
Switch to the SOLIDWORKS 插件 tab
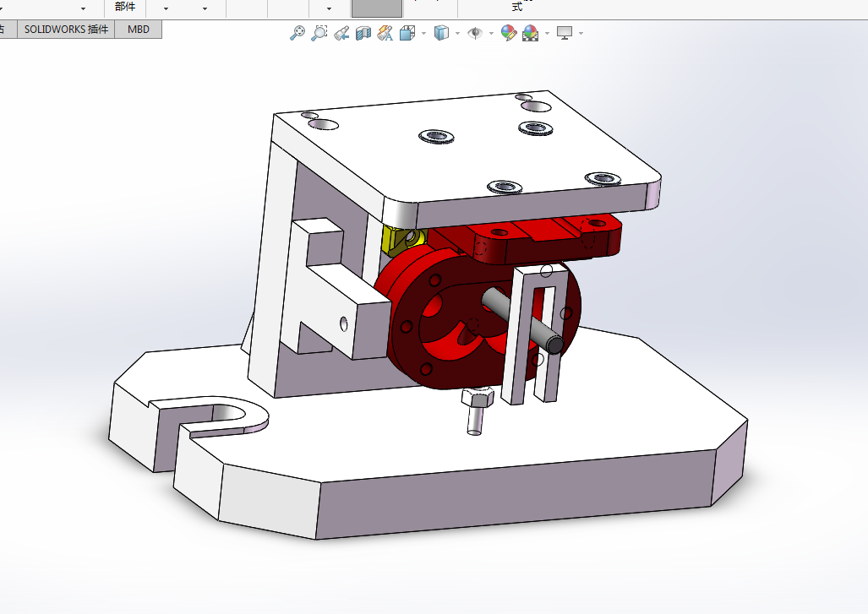pos(66,30)
